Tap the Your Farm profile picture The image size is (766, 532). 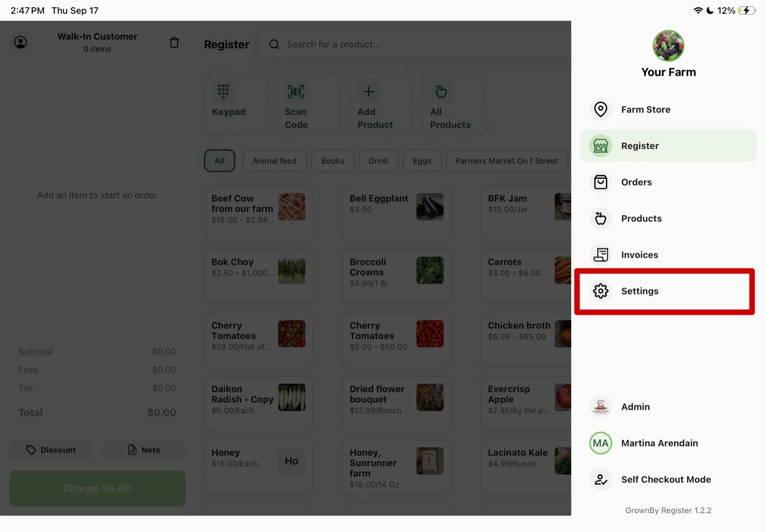tap(668, 46)
